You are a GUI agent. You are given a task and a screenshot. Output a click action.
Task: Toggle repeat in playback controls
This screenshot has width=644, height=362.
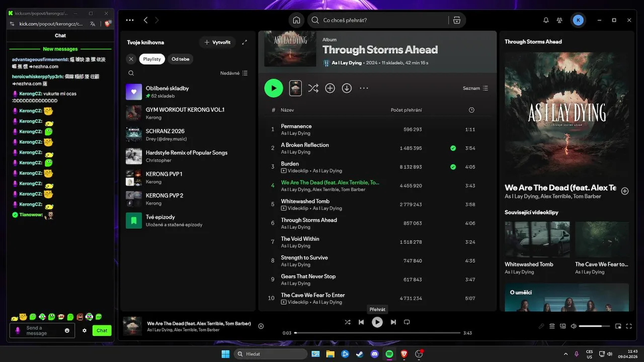click(407, 322)
